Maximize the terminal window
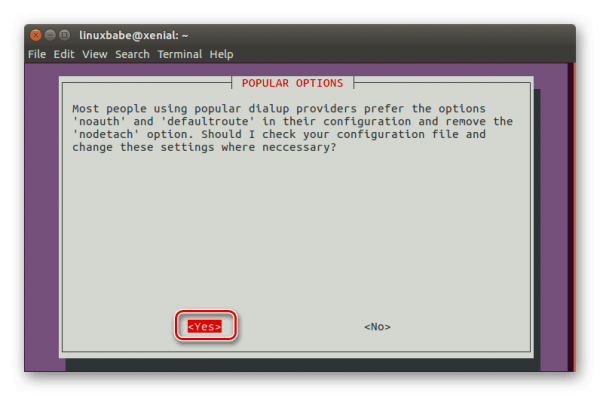This screenshot has width=600, height=396. (x=65, y=35)
